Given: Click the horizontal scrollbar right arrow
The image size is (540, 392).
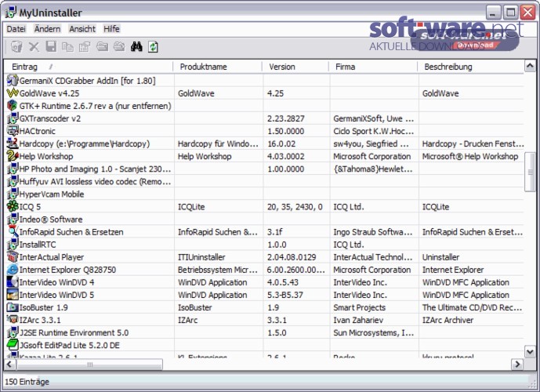Looking at the screenshot, I should [517, 365].
